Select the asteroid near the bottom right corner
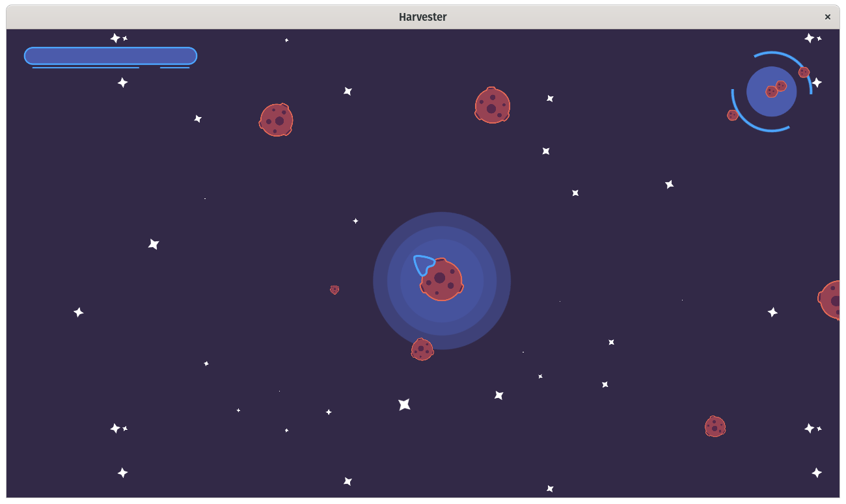 (715, 427)
